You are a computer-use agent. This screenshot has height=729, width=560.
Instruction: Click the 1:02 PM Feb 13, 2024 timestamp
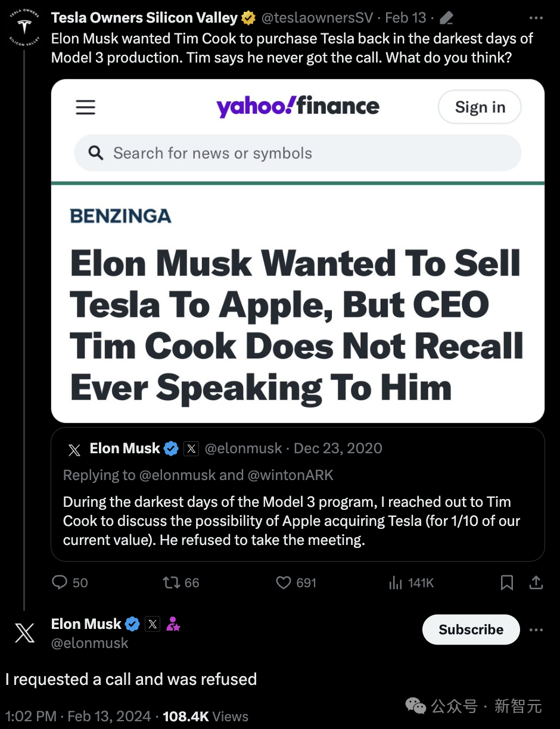coord(77,716)
